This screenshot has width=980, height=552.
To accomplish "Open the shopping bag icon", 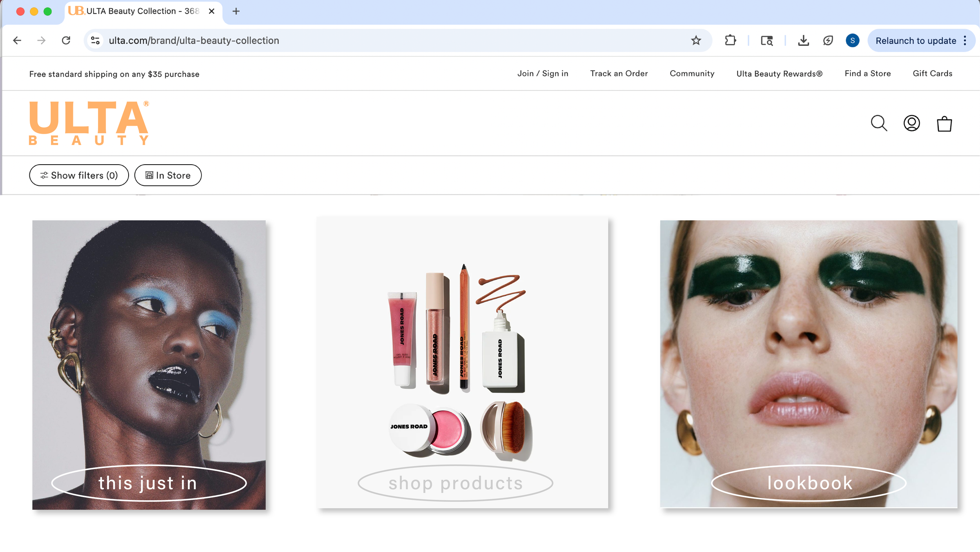I will [944, 123].
